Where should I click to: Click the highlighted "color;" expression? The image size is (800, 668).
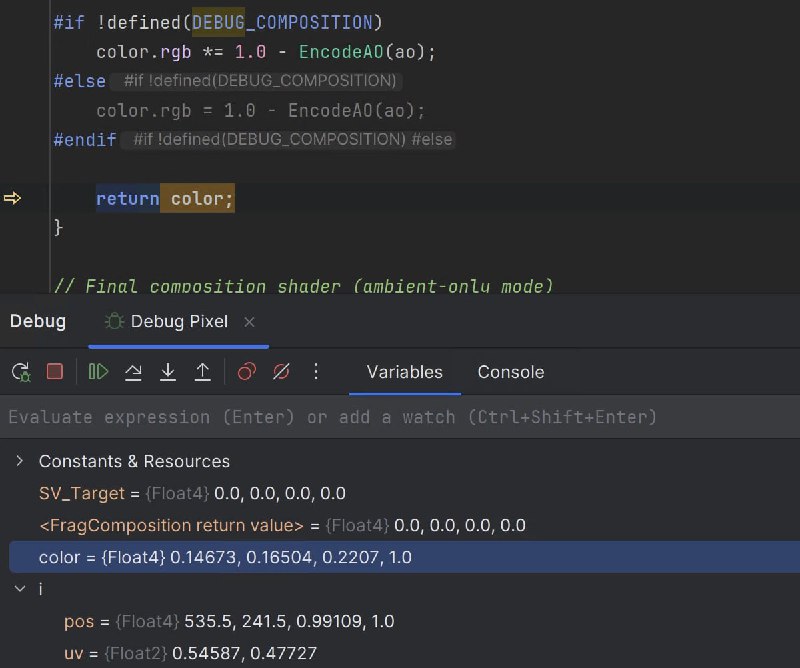(201, 199)
